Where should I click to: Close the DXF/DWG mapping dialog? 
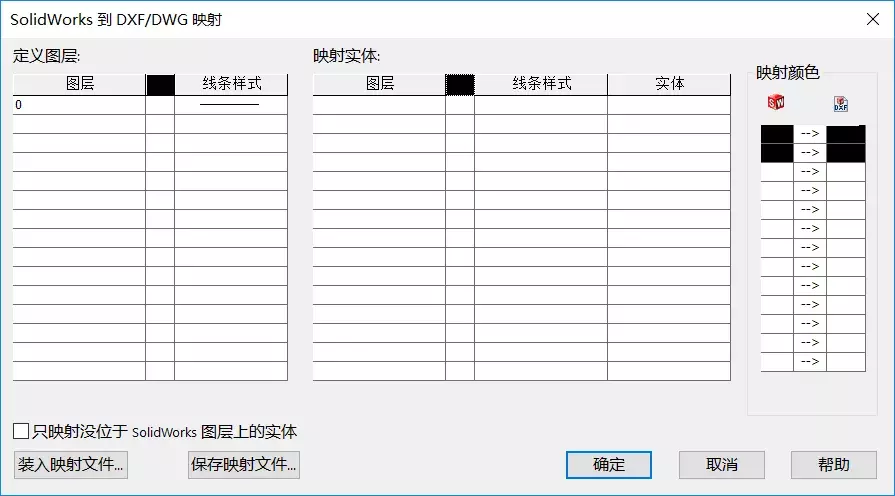click(x=873, y=19)
